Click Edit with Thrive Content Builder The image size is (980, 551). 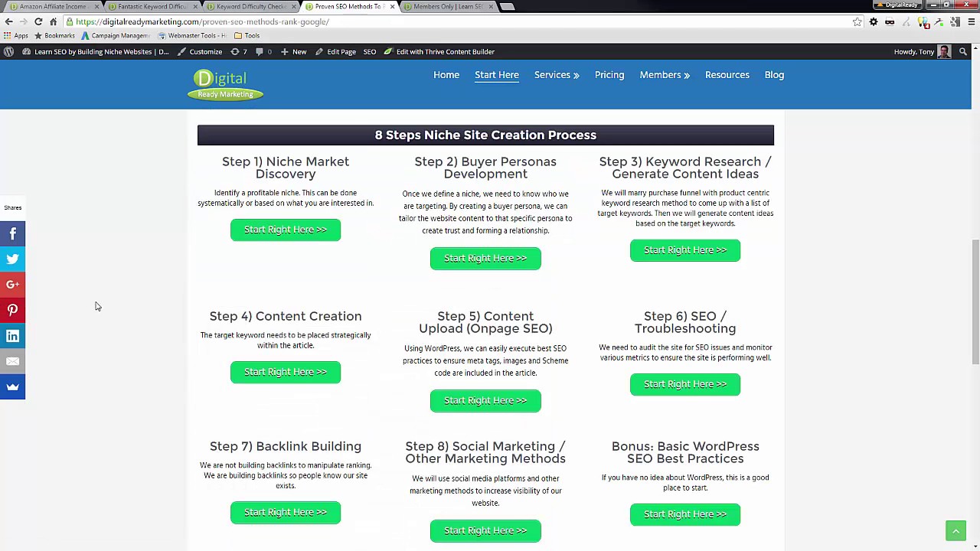(x=439, y=51)
